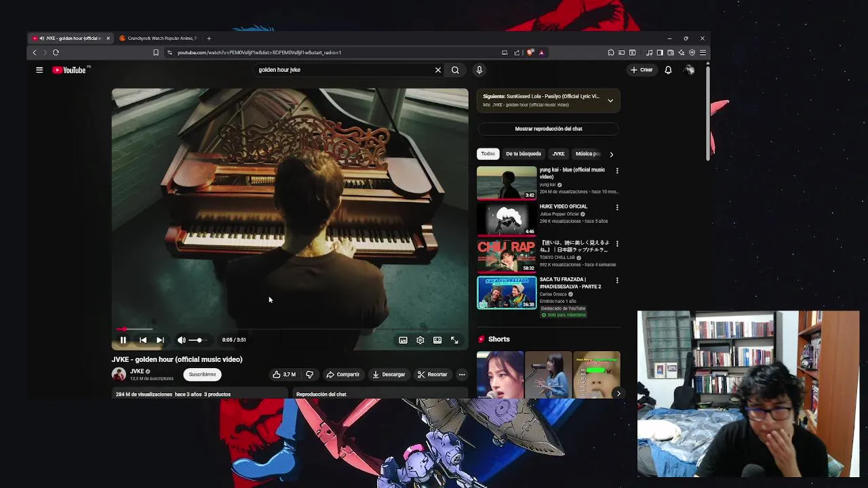Screen dimensions: 868x488
Task: Click the Descargar download button
Action: point(389,374)
